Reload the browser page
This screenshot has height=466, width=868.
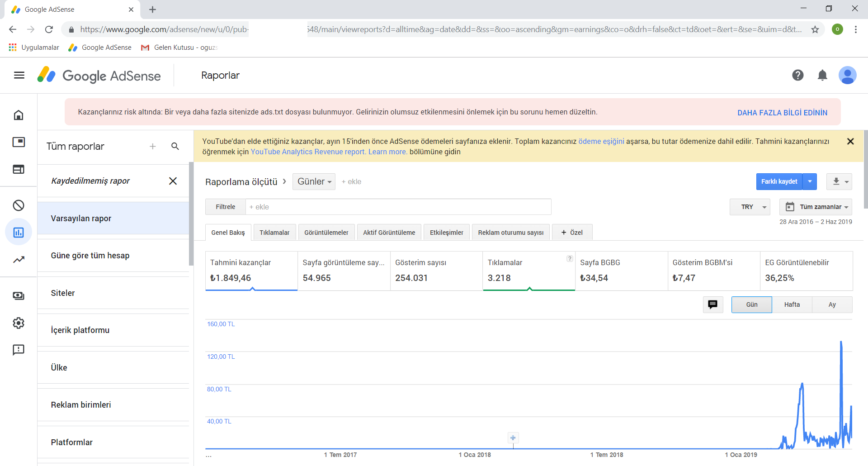coord(49,29)
